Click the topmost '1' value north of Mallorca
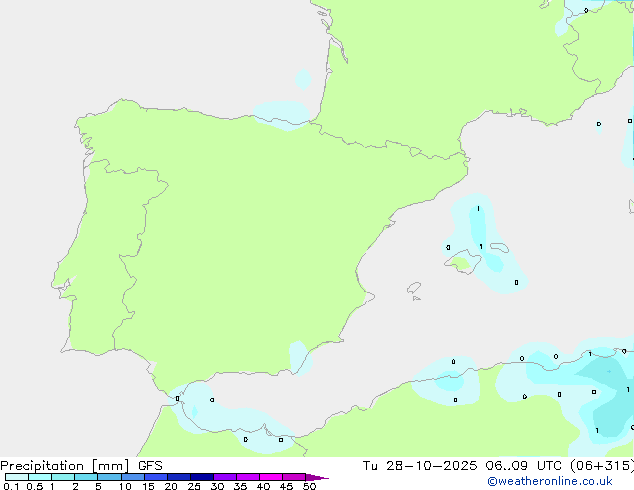 (478, 209)
